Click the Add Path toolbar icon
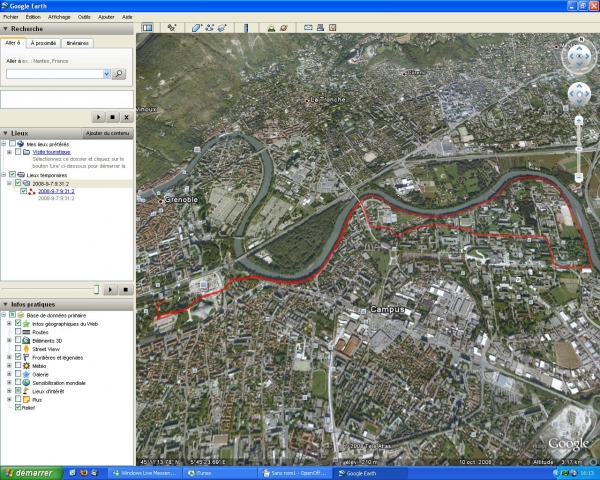The height and width of the screenshot is (480, 600). [x=209, y=28]
